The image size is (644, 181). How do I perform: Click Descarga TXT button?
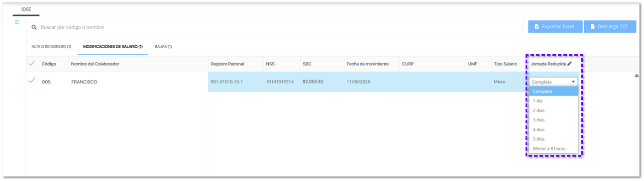610,27
